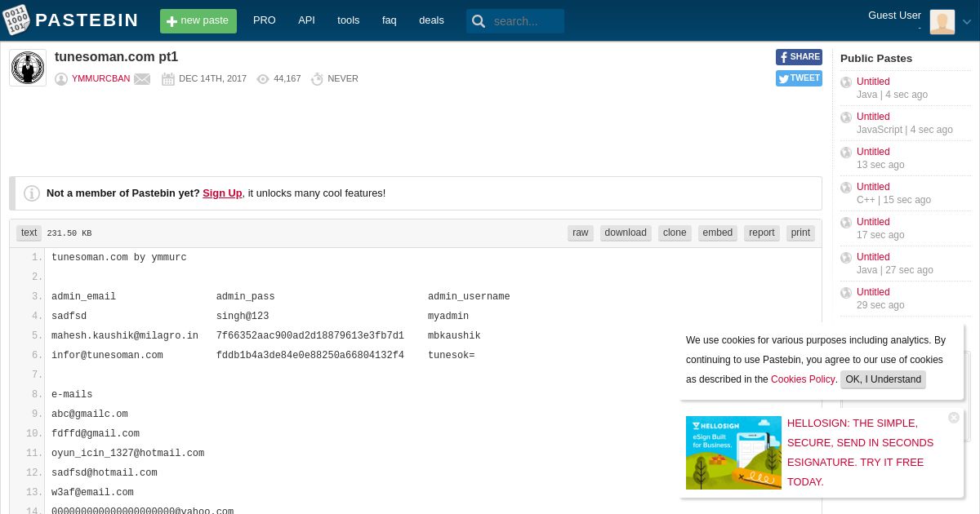Open the tools menu item
Viewport: 980px width, 514px height.
tap(349, 20)
